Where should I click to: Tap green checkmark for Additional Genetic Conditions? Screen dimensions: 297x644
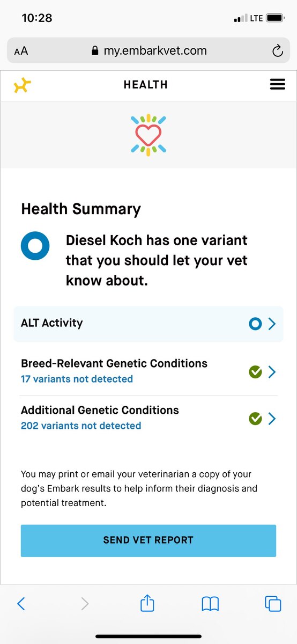(255, 419)
